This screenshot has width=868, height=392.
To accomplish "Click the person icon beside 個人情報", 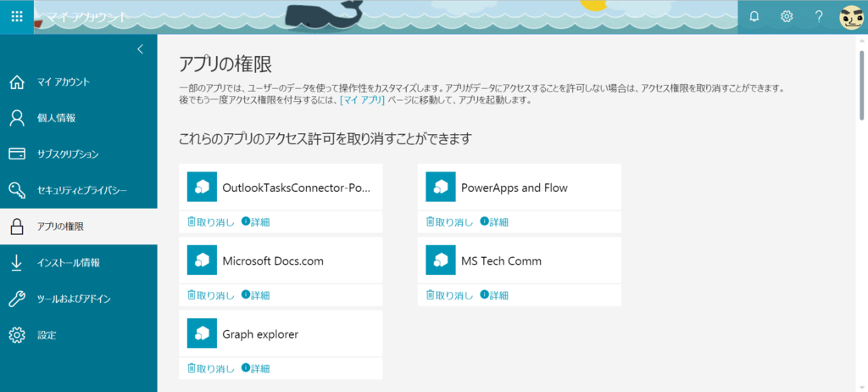I will (x=17, y=118).
